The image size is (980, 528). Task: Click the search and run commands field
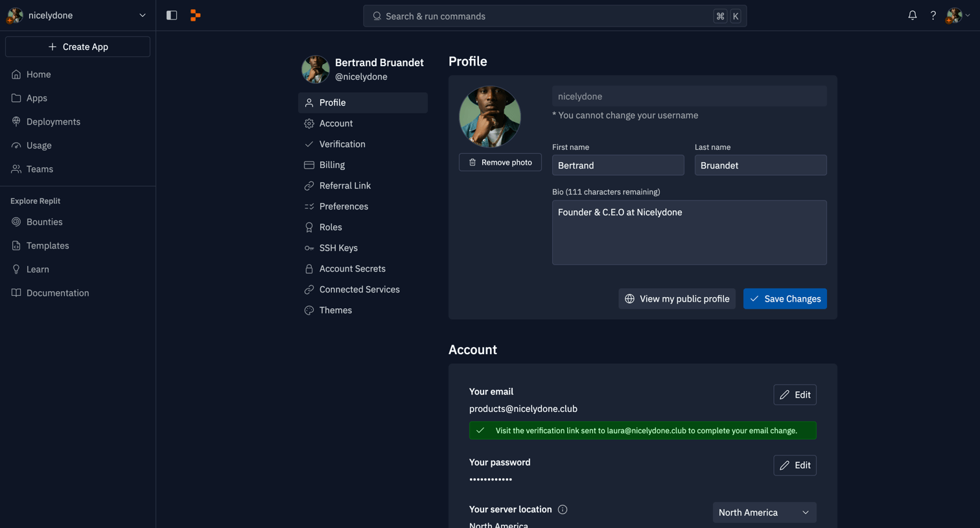click(x=555, y=16)
